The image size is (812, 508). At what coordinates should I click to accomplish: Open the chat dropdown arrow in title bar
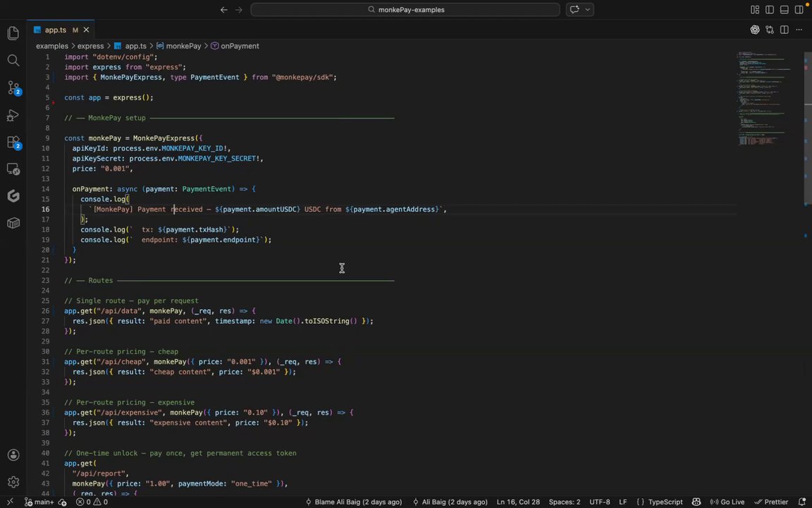point(588,9)
